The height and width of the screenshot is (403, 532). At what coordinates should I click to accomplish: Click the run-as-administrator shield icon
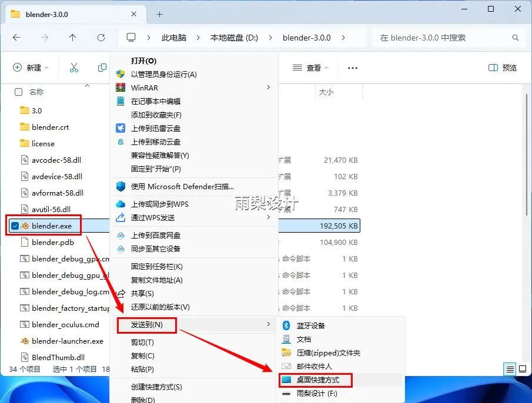121,74
